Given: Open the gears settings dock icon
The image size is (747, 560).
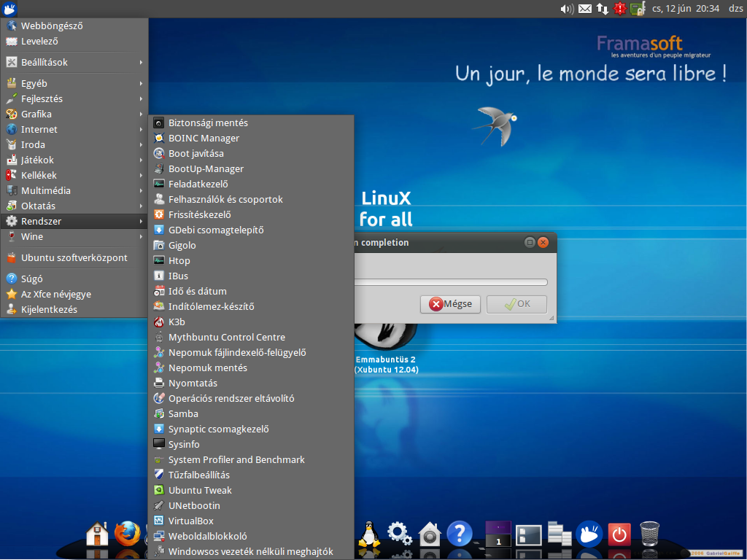Looking at the screenshot, I should click(x=399, y=533).
